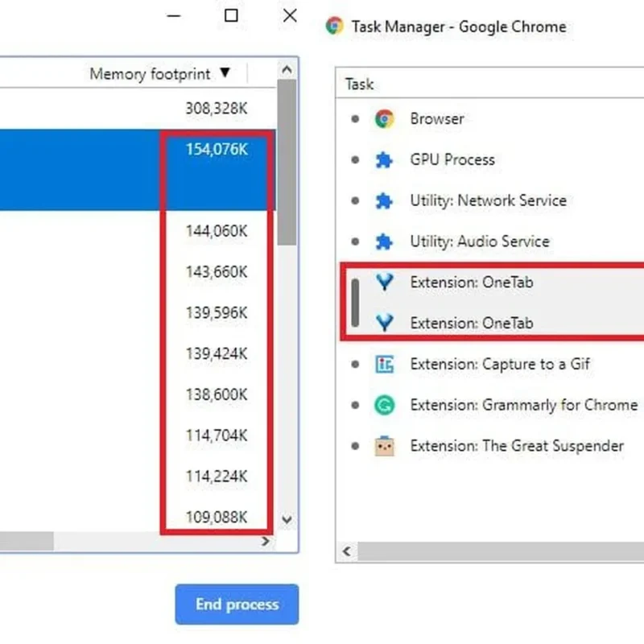Screen dimensions: 644x644
Task: Select the 144,060K memory row
Action: [x=138, y=231]
